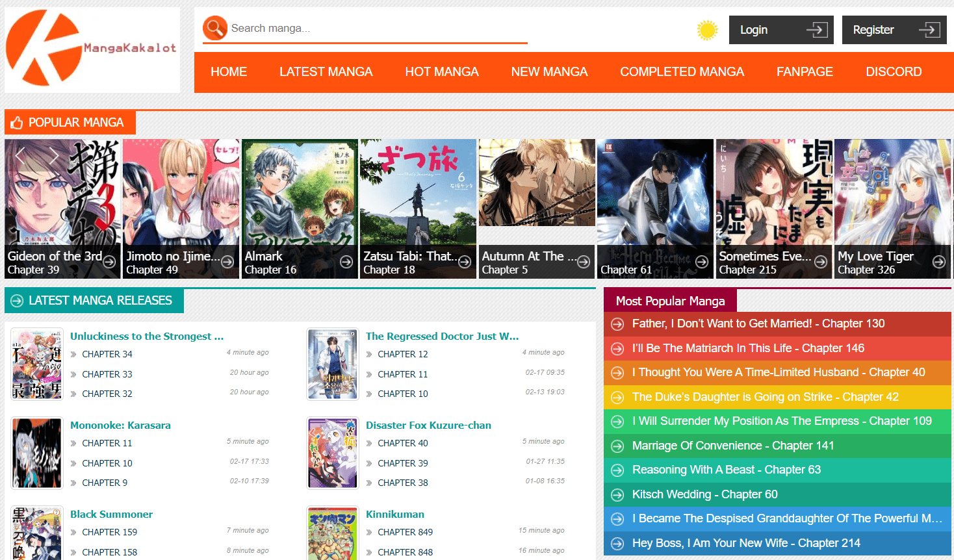Open Chapter 38 of Disaster Fox Kuzure-chan
This screenshot has height=560, width=954.
point(403,483)
